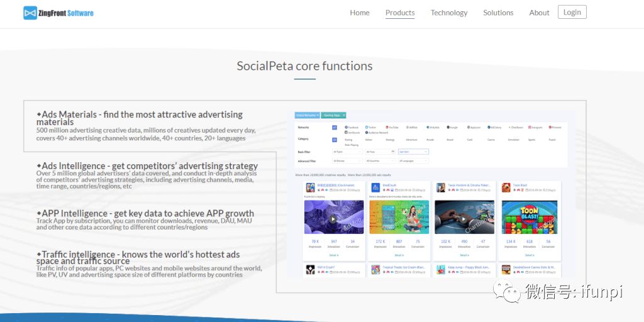The width and height of the screenshot is (644, 322).
Task: Expand the Global Networks dropdown
Action: click(307, 116)
